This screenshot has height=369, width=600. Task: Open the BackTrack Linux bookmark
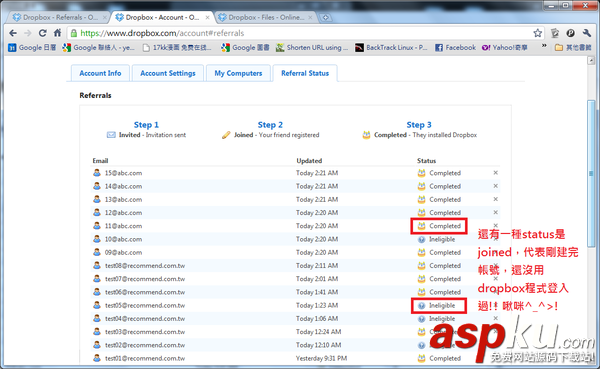[x=391, y=47]
